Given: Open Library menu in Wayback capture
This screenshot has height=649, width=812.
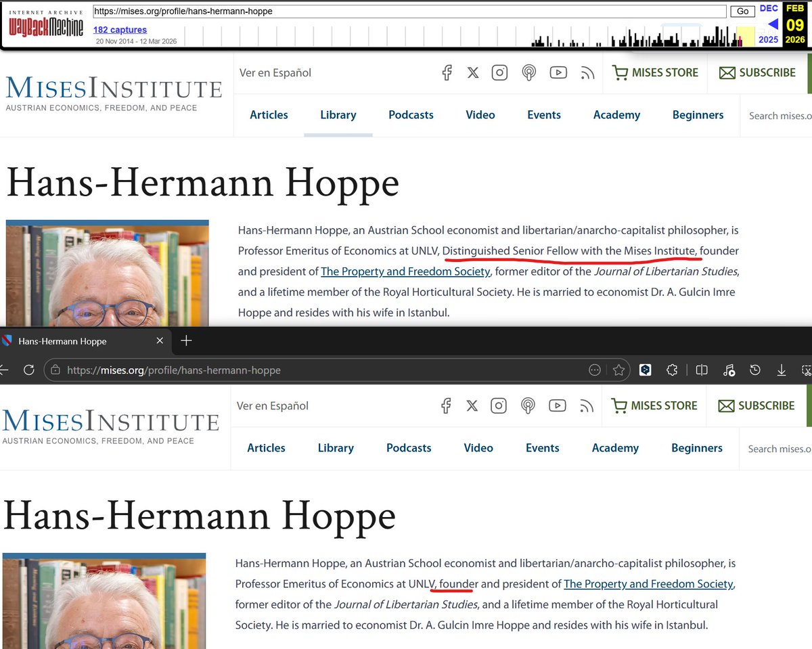Looking at the screenshot, I should click(338, 114).
